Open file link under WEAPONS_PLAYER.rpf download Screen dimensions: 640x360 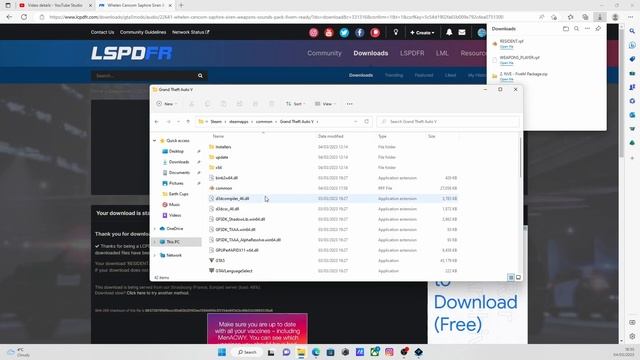coord(507,63)
